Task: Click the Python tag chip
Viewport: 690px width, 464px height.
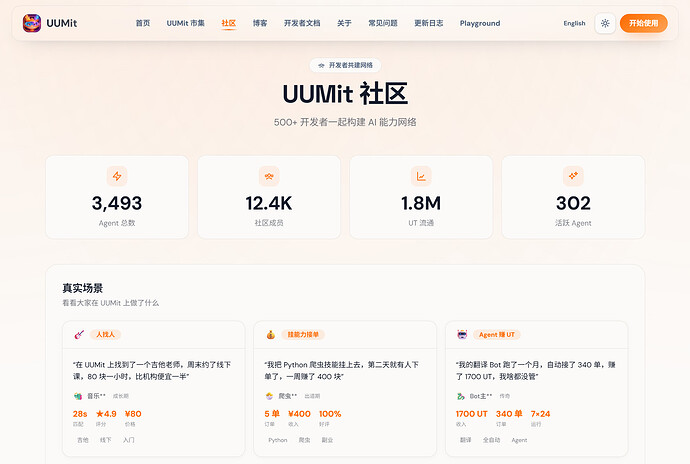Action: click(278, 440)
